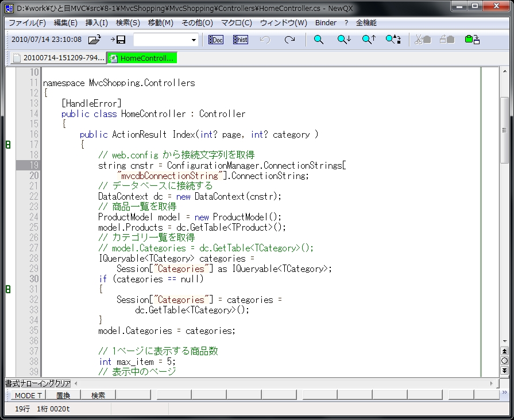Open the ファイル(F) menu
Viewport: 514px width, 420px height.
pos(27,23)
